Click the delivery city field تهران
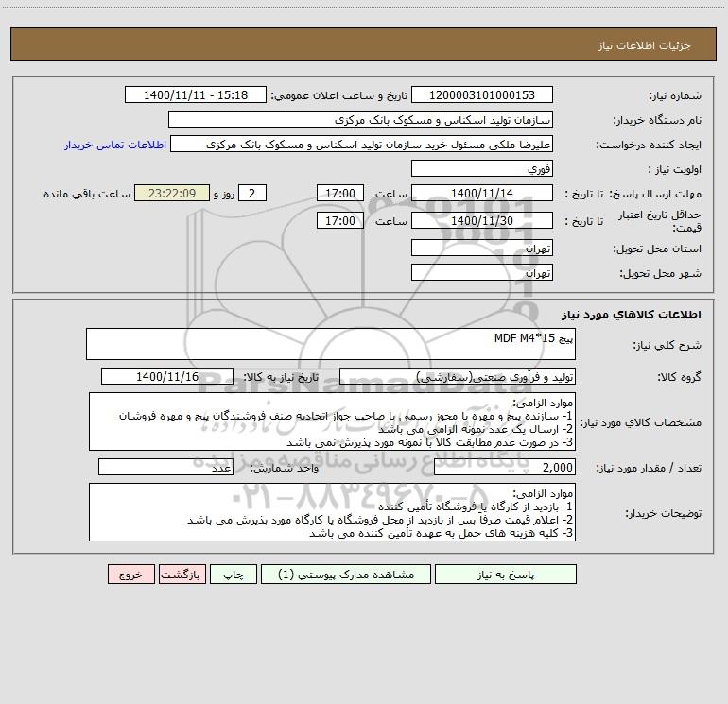 point(482,272)
